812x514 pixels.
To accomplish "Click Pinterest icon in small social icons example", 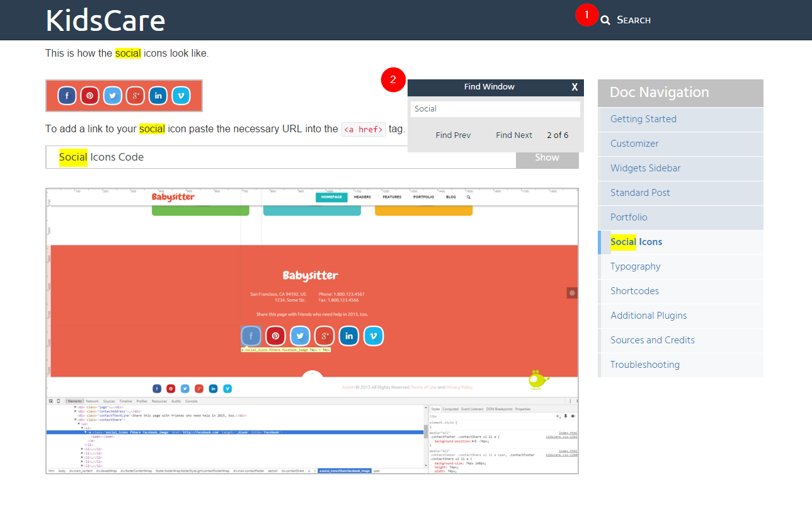I will 90,96.
